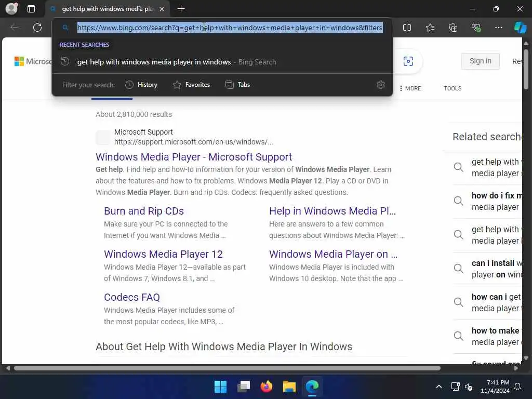Open the split screen icon
Screen dimensions: 532x399
(407, 28)
